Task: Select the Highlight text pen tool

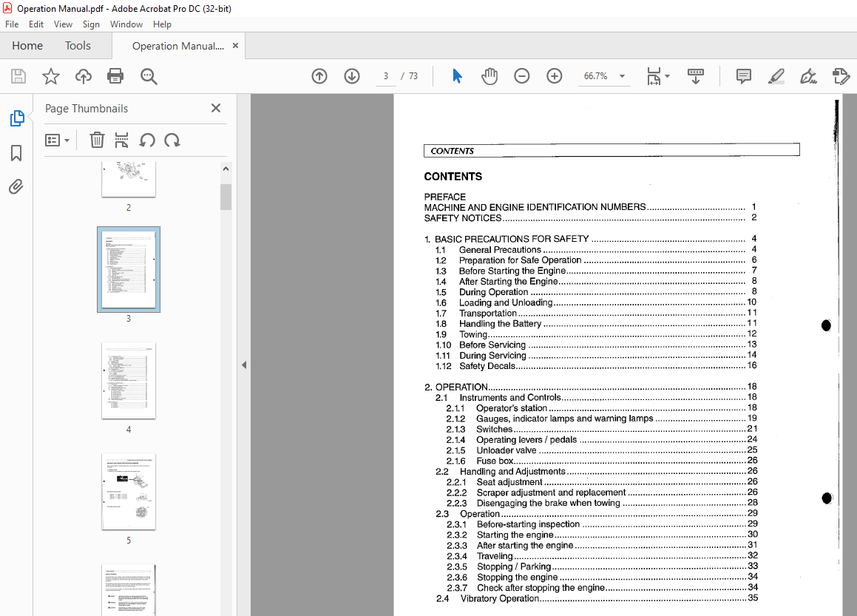Action: coord(776,76)
